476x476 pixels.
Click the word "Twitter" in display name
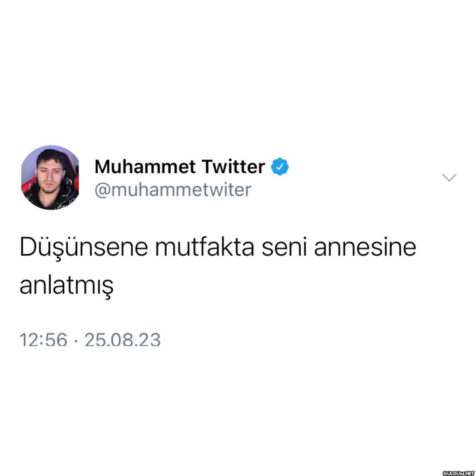click(x=234, y=167)
